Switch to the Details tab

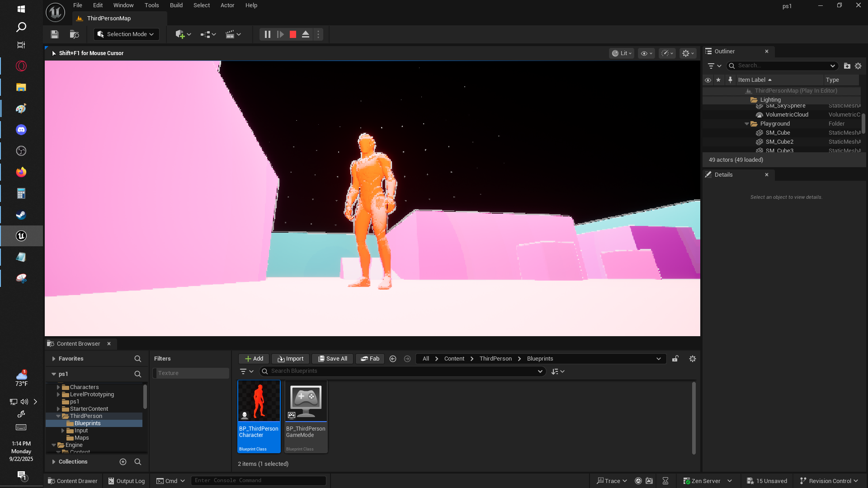pyautogui.click(x=723, y=175)
